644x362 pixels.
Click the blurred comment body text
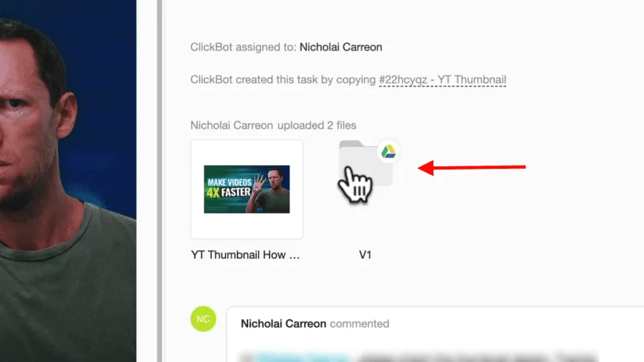[417, 357]
